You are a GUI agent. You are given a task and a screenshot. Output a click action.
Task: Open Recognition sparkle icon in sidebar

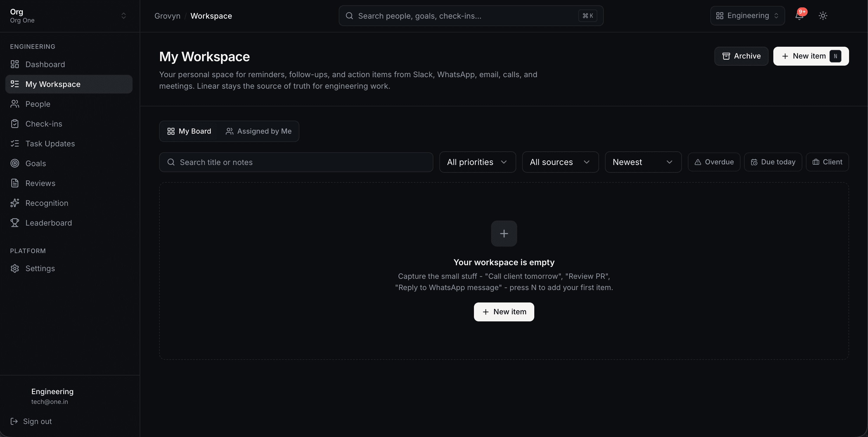(x=14, y=203)
